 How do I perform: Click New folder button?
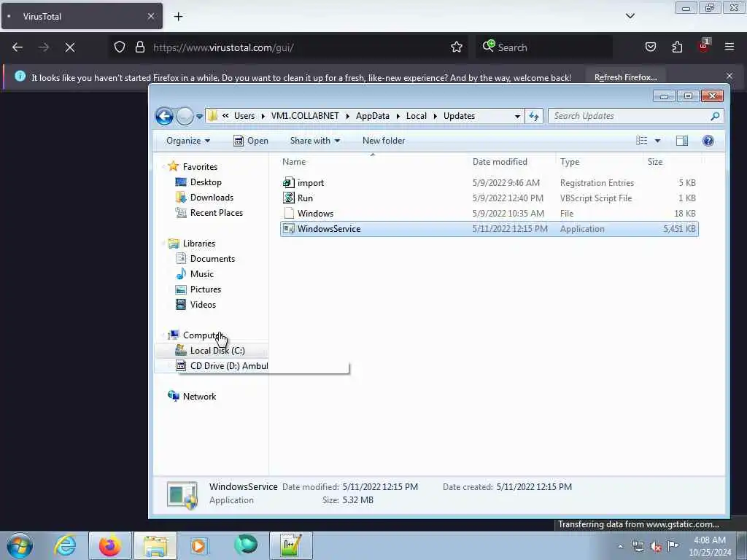(384, 141)
